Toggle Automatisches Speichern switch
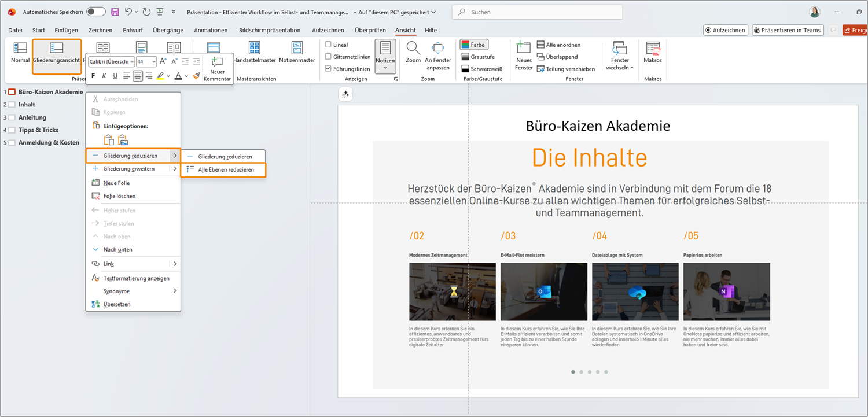This screenshot has width=868, height=417. point(95,12)
